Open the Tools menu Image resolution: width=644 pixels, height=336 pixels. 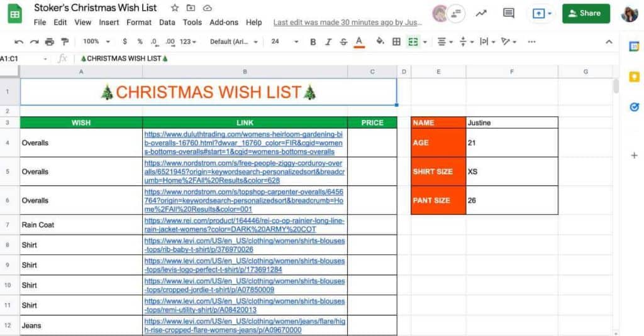click(192, 22)
